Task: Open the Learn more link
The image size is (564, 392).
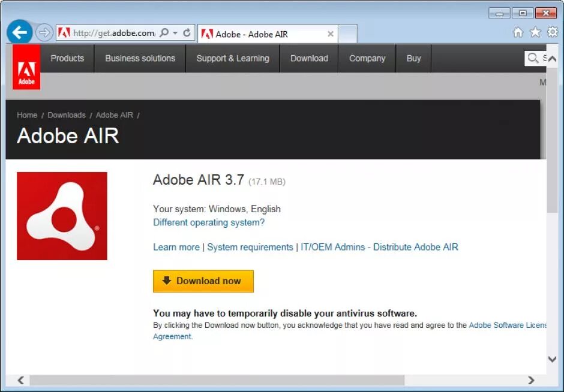Action: (176, 247)
